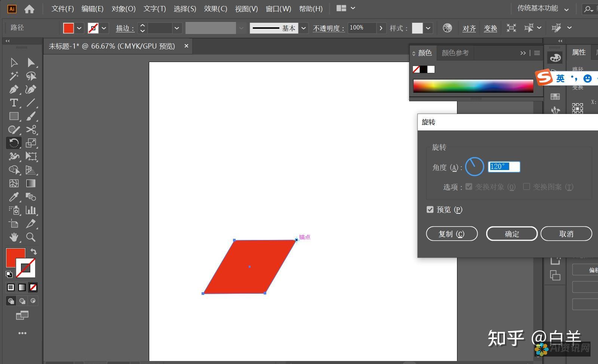Swap fill and stroke colors

(x=34, y=252)
